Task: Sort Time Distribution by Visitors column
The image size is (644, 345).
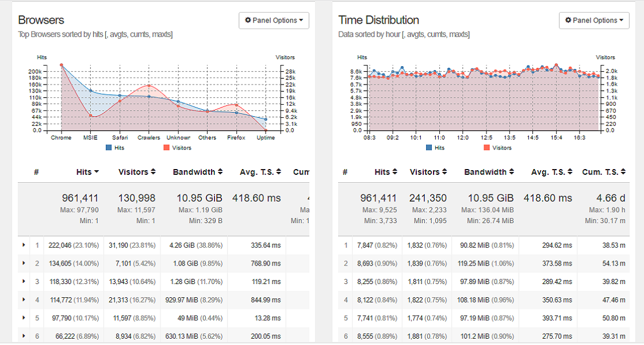Action: [428, 172]
